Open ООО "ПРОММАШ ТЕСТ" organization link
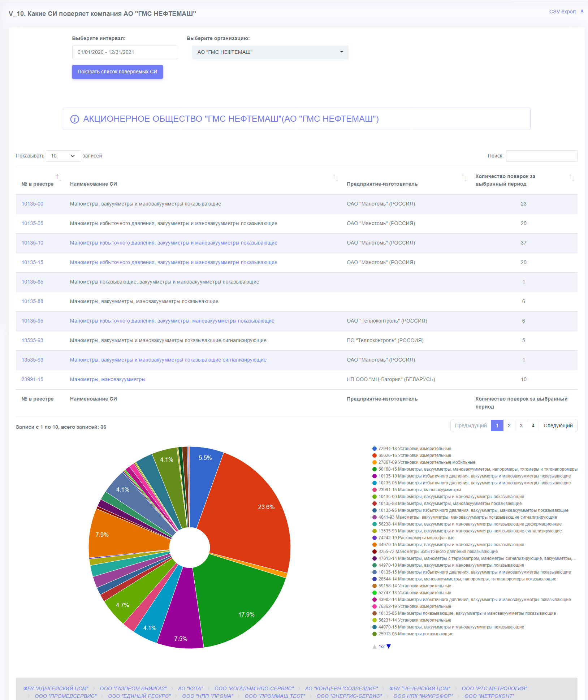This screenshot has width=588, height=700. tap(275, 696)
